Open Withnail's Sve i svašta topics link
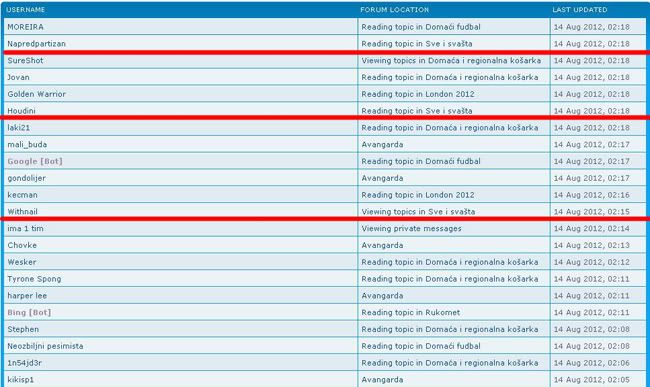This screenshot has width=650, height=387. click(x=418, y=212)
